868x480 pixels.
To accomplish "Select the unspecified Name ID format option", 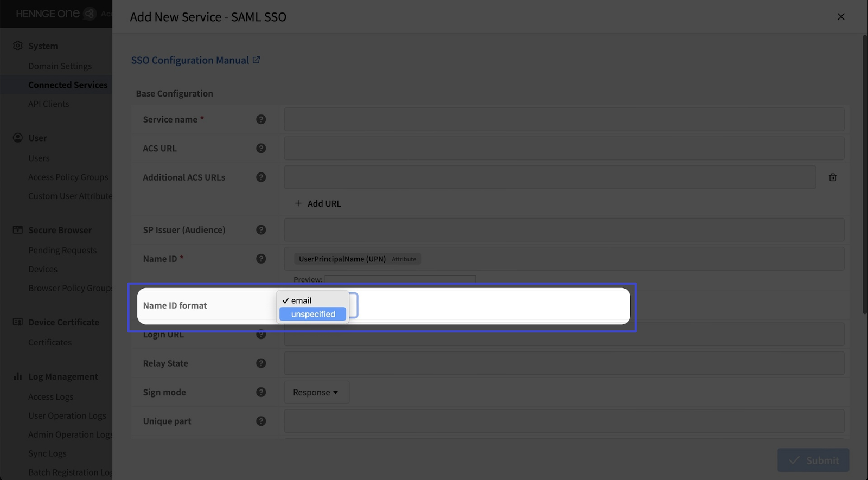I will 312,314.
